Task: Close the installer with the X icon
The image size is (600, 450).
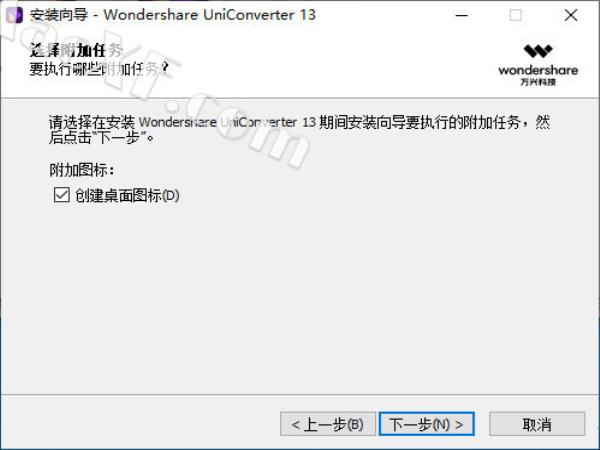Action: [571, 15]
